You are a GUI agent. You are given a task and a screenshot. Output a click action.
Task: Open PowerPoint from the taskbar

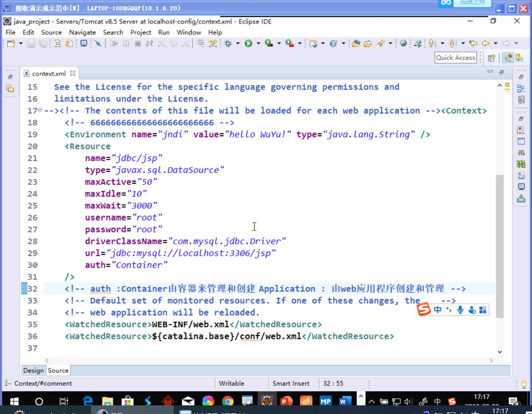tap(286, 401)
